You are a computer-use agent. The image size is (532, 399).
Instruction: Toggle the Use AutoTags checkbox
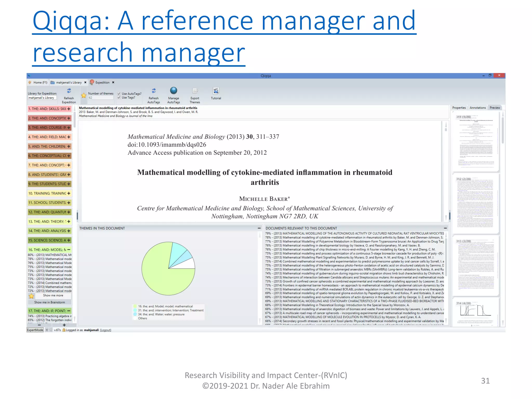coord(119,94)
